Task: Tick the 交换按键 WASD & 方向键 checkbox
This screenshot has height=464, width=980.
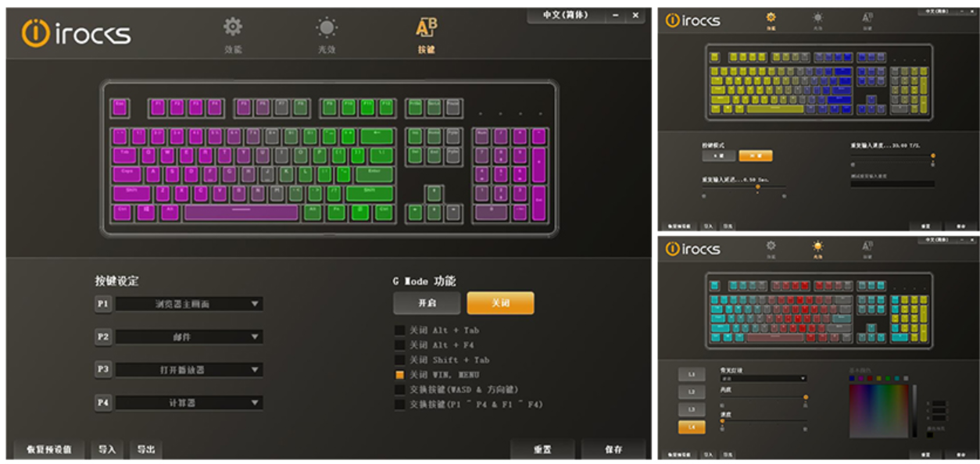Action: [x=399, y=389]
